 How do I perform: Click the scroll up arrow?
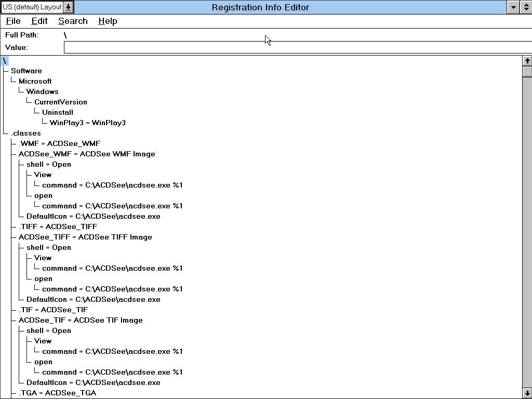tap(527, 61)
